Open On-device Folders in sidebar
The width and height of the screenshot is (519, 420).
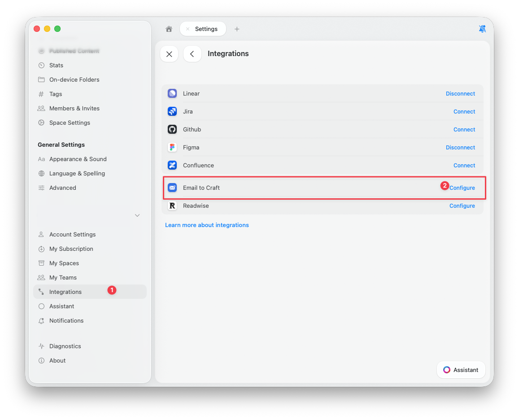point(90,80)
